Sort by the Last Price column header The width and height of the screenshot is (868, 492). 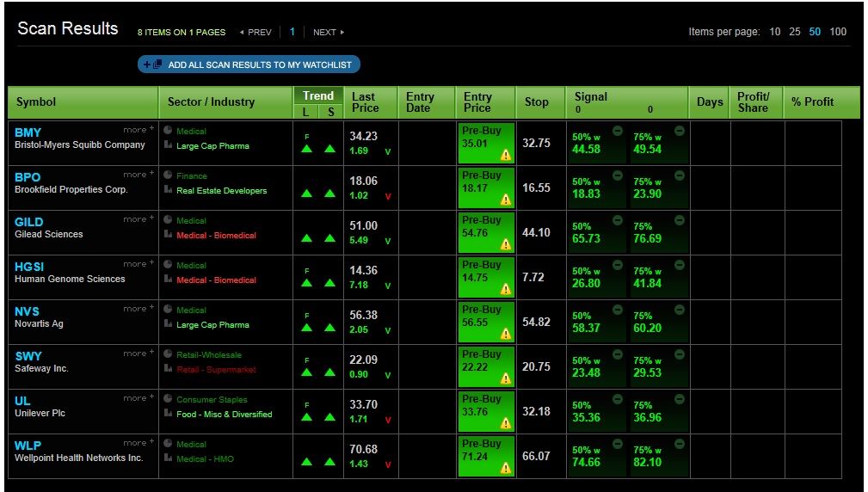pos(371,102)
